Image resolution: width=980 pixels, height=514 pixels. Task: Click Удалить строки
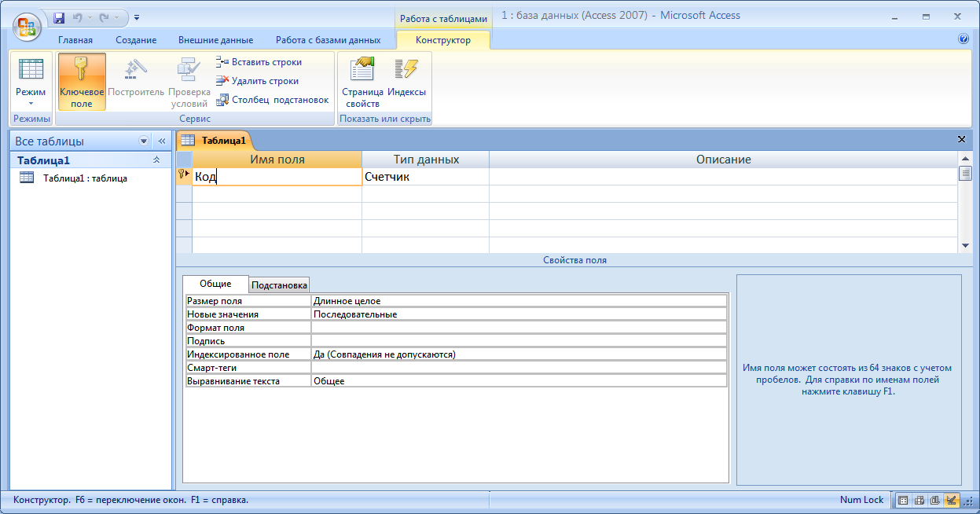tap(258, 81)
